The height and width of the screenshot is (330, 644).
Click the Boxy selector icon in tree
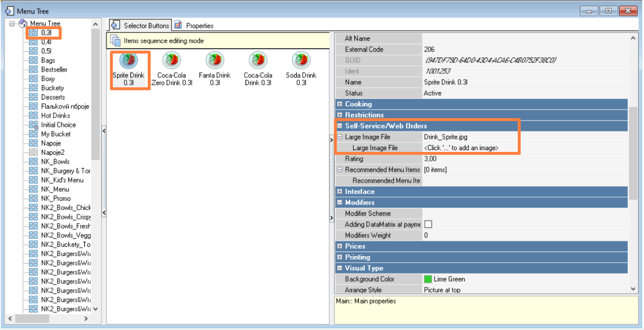(x=33, y=79)
